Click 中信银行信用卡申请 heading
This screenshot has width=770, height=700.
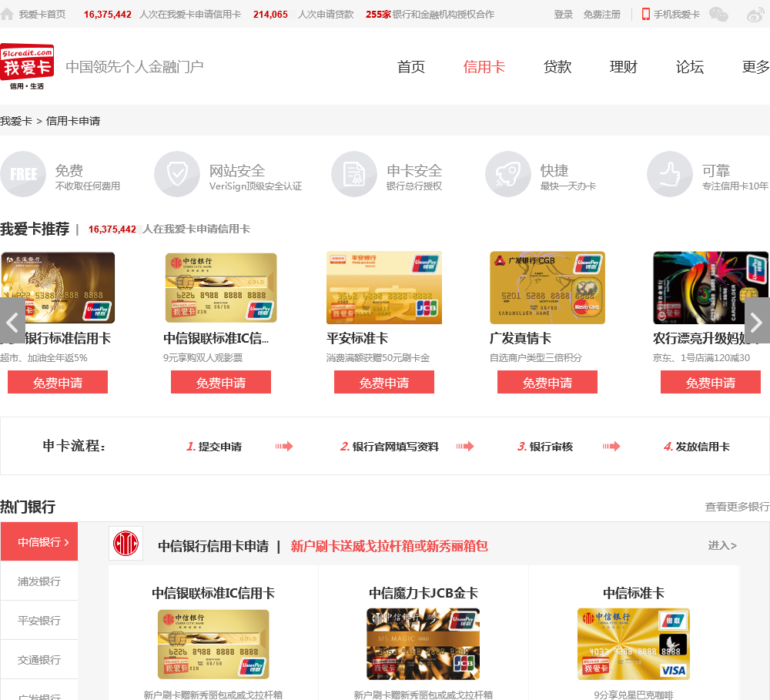coord(213,546)
